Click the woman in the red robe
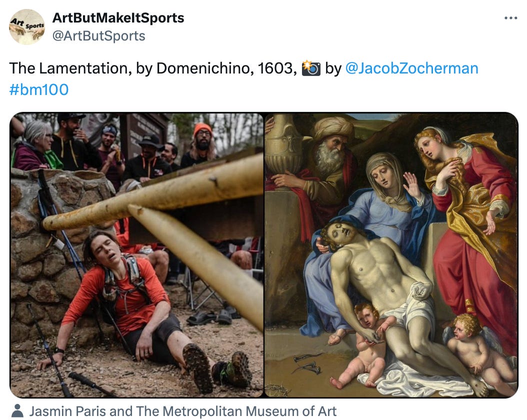This screenshot has height=420, width=527. [470, 218]
